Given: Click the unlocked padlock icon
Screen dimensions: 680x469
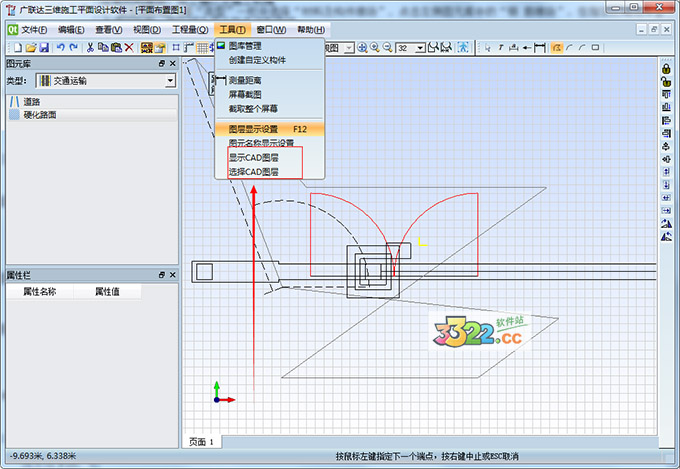Looking at the screenshot, I should [x=666, y=81].
